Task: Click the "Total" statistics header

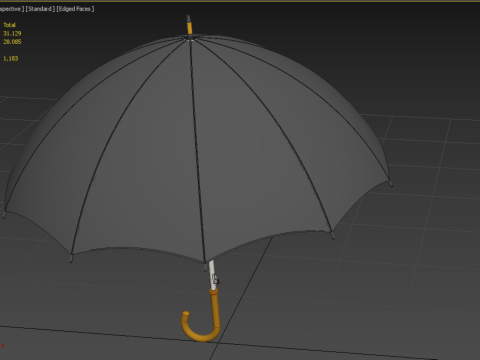Action: (9, 25)
